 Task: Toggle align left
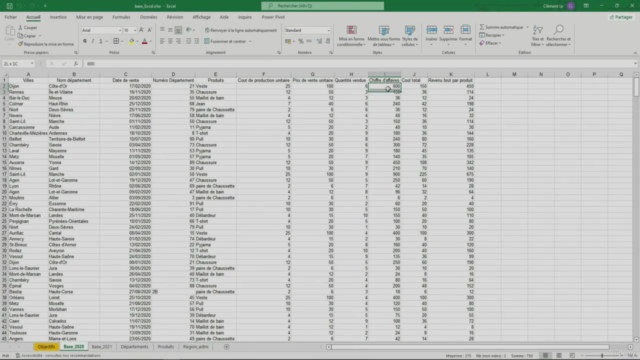click(162, 41)
